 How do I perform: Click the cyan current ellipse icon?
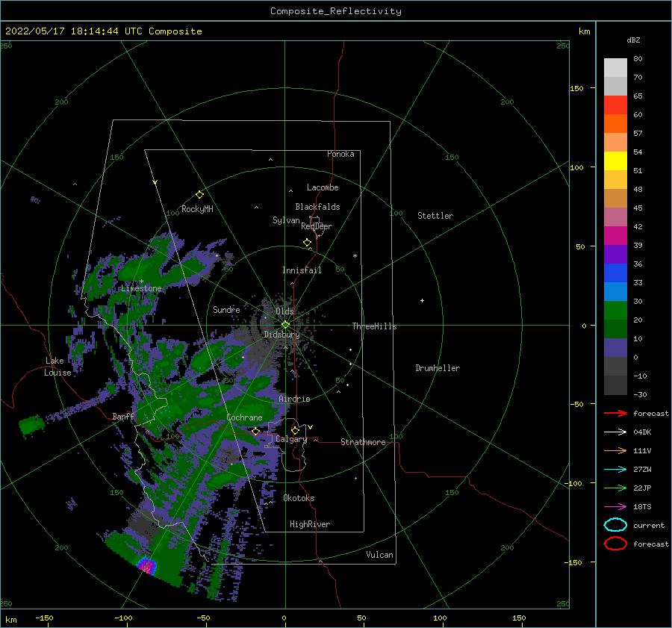(615, 525)
